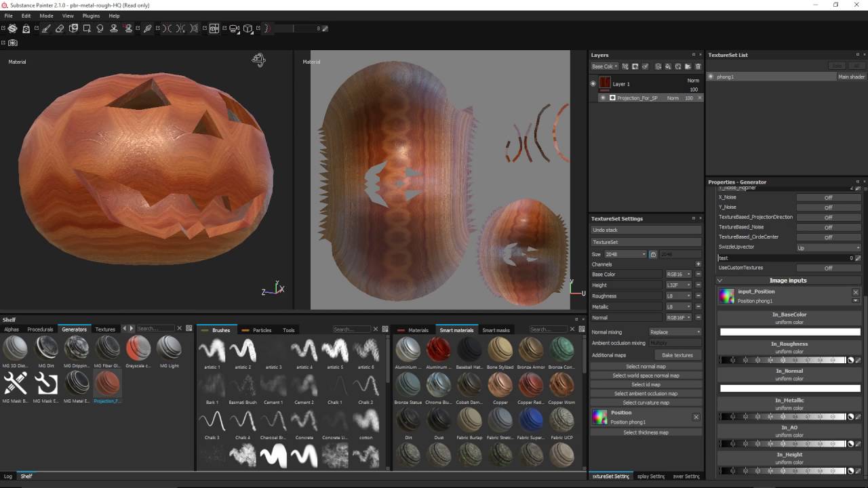This screenshot has height=488, width=868.
Task: Open the Plugins menu
Action: coord(91,16)
